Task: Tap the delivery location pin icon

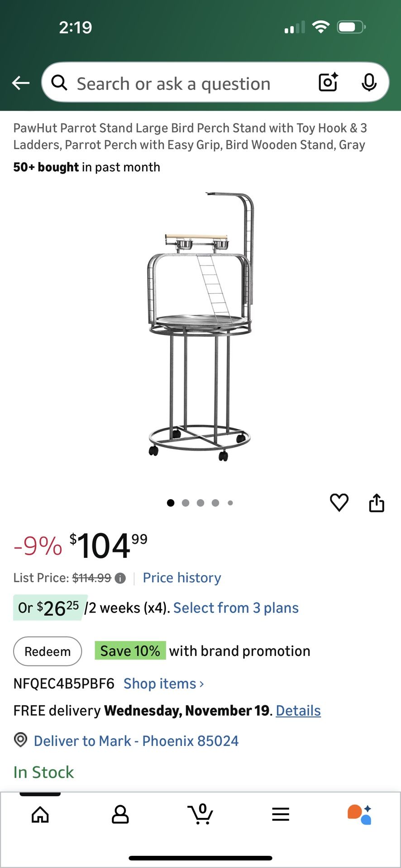Action: pyautogui.click(x=21, y=740)
